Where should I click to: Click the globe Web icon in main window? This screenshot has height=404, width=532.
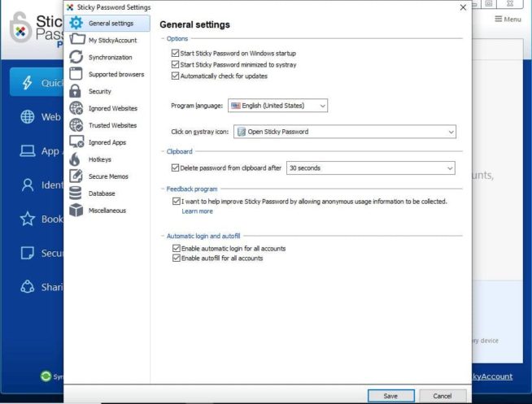point(27,116)
